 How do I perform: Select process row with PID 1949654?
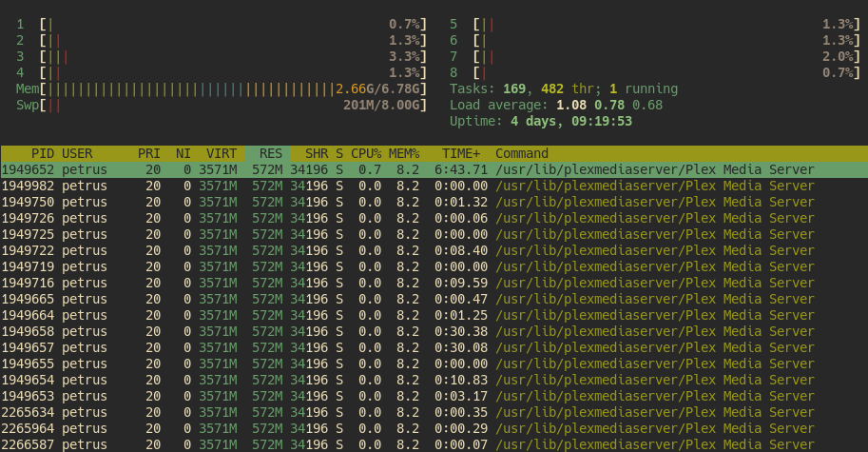(x=434, y=380)
